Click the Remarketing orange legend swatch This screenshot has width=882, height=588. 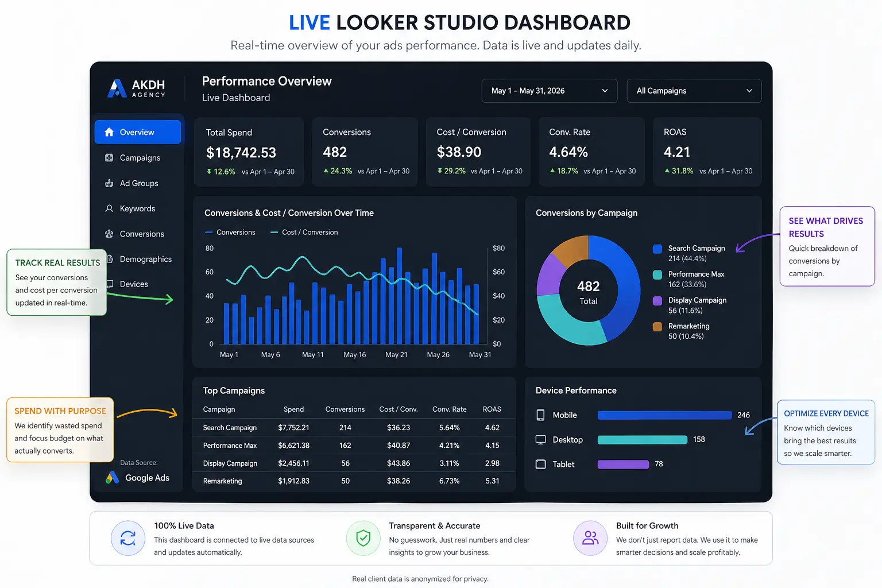pyautogui.click(x=657, y=327)
